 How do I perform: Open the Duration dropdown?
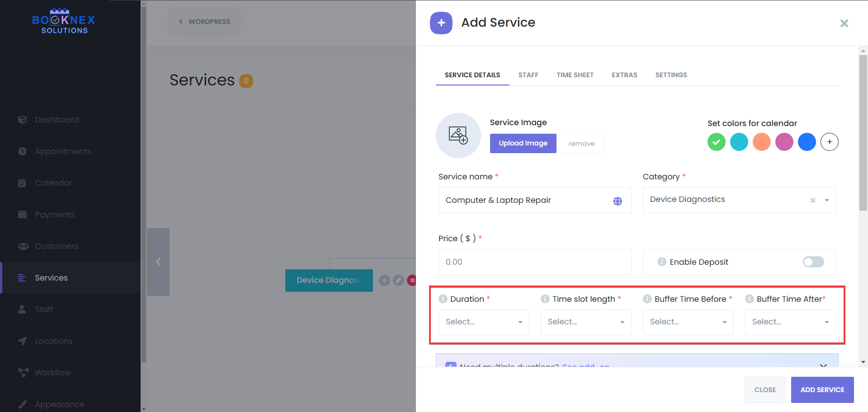click(x=483, y=322)
